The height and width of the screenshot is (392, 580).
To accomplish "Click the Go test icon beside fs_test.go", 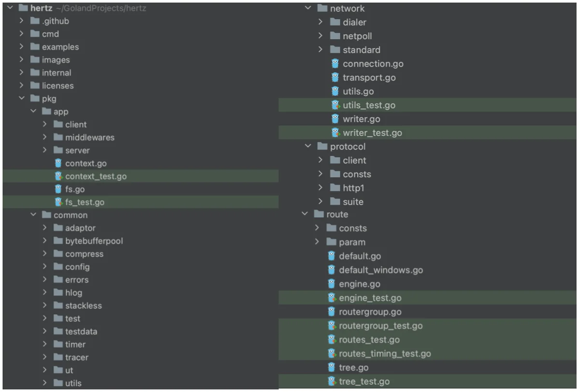I will click(58, 202).
